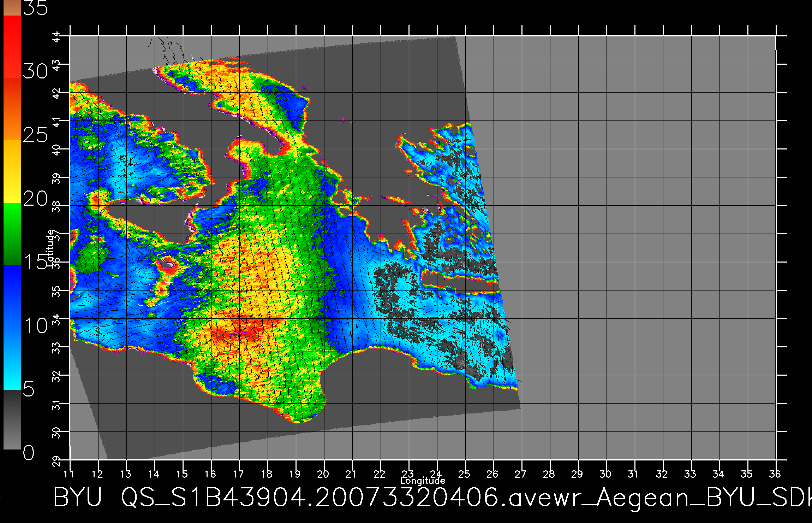
Task: Click longitude axis tick label 31
Action: tap(633, 474)
